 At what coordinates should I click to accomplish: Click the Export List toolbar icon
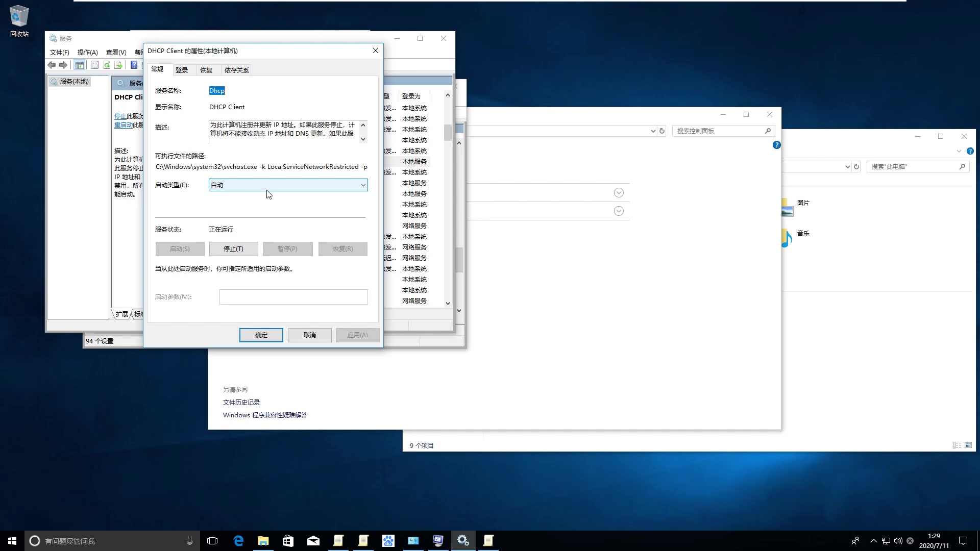[x=118, y=65]
